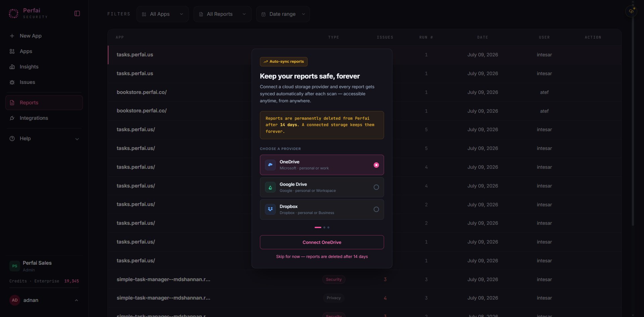Click the Privacy tag on simple-task-manager row
The image size is (644, 317).
click(x=334, y=298)
